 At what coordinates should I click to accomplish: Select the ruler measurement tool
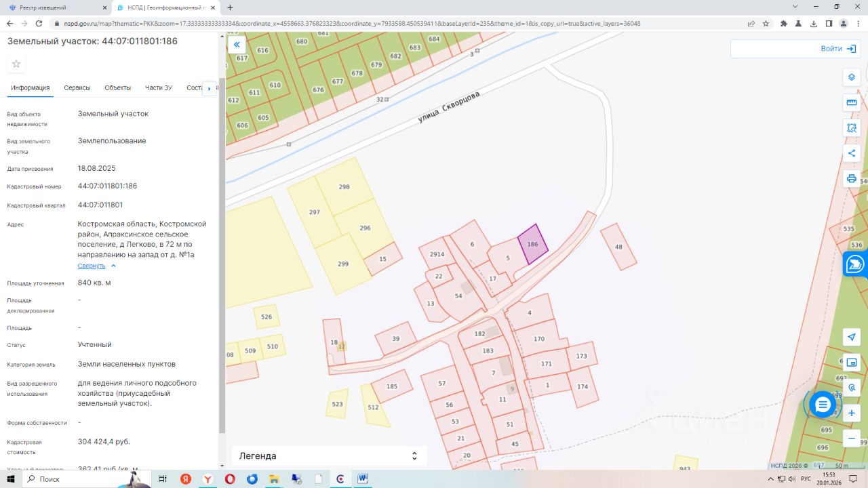(852, 102)
